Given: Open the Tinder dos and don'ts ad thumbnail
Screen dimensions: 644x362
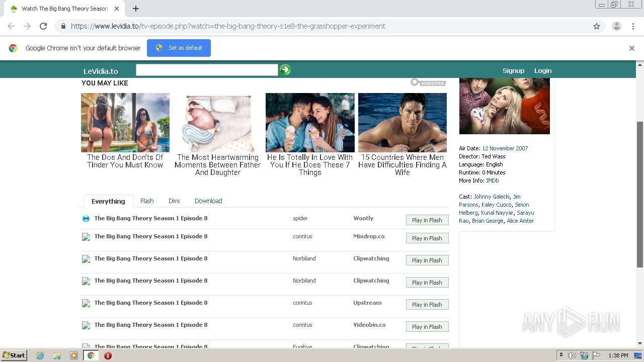Looking at the screenshot, I should 125,123.
